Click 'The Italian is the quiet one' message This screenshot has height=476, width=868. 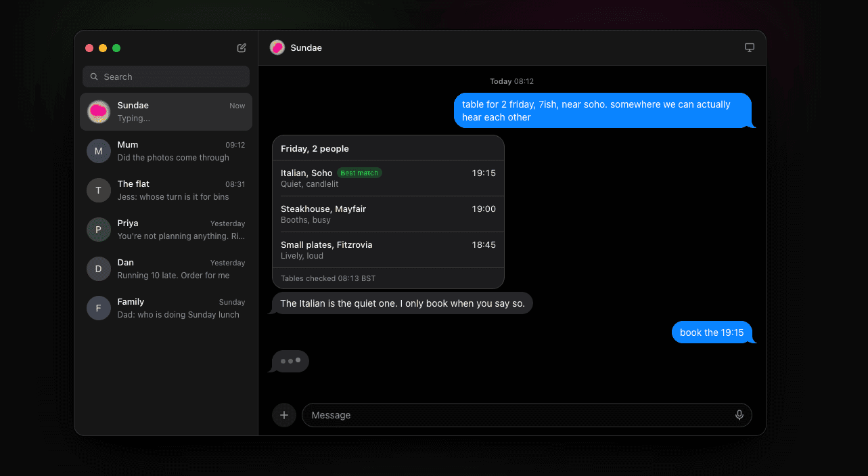pyautogui.click(x=403, y=303)
